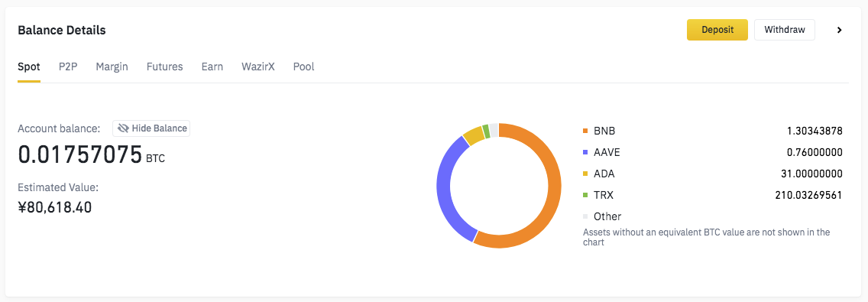Viewport: 868px width, 302px height.
Task: Open the Margin tab
Action: (x=112, y=67)
